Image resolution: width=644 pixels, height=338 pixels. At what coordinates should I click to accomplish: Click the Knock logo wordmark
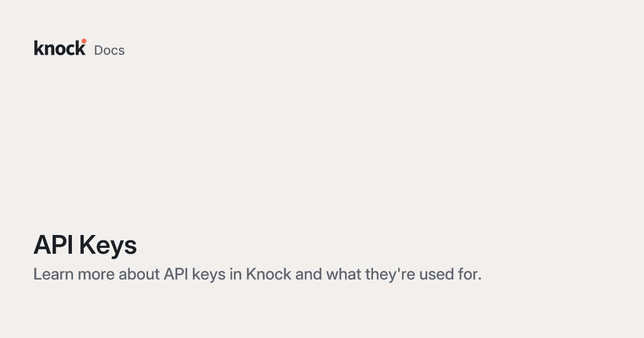point(60,47)
